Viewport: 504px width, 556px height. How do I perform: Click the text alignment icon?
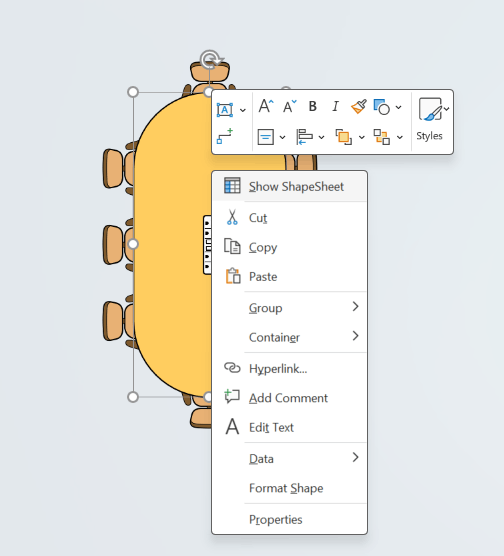click(x=265, y=137)
